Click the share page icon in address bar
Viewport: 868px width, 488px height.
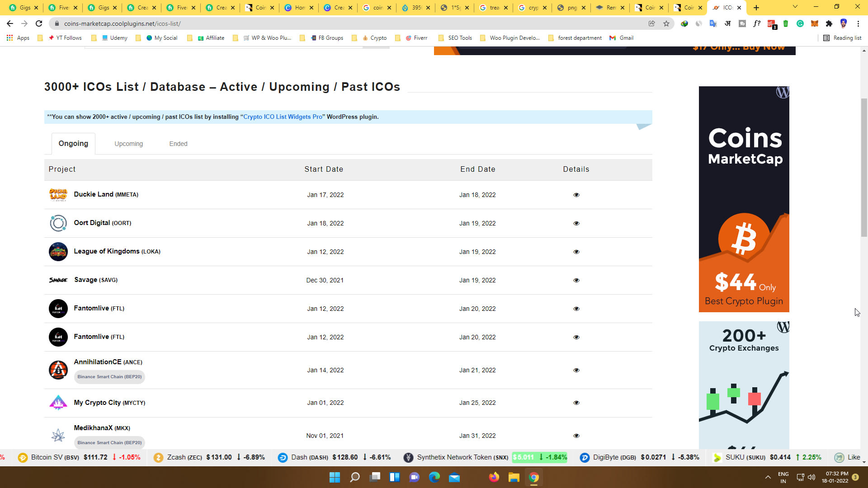(651, 23)
